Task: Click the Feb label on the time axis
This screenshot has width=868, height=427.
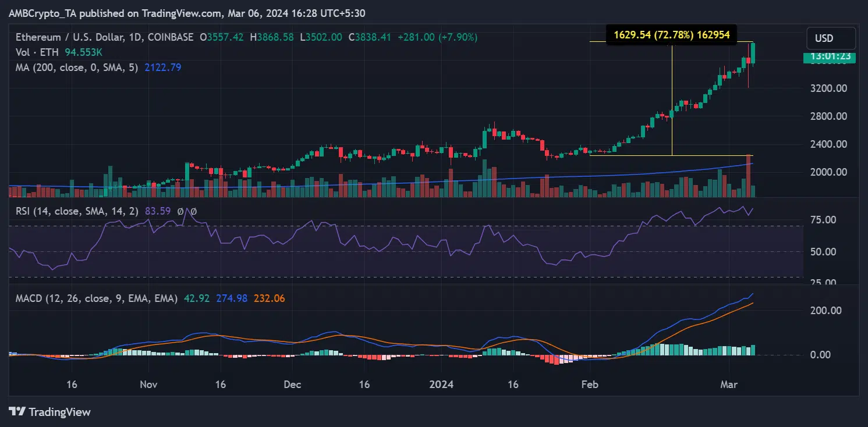Action: coord(590,385)
